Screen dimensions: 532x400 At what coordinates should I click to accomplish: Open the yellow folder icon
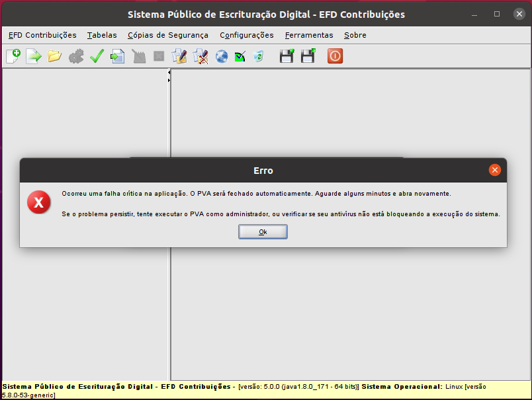point(54,56)
